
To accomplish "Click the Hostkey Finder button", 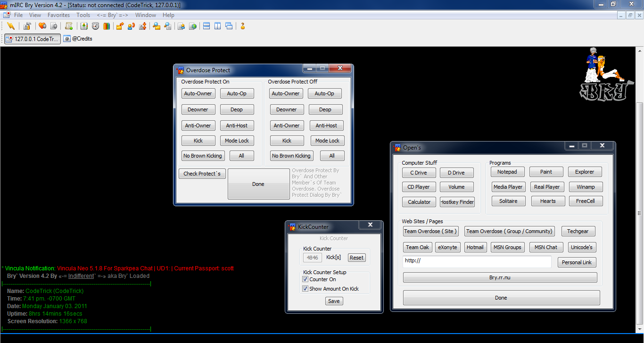I will [457, 202].
